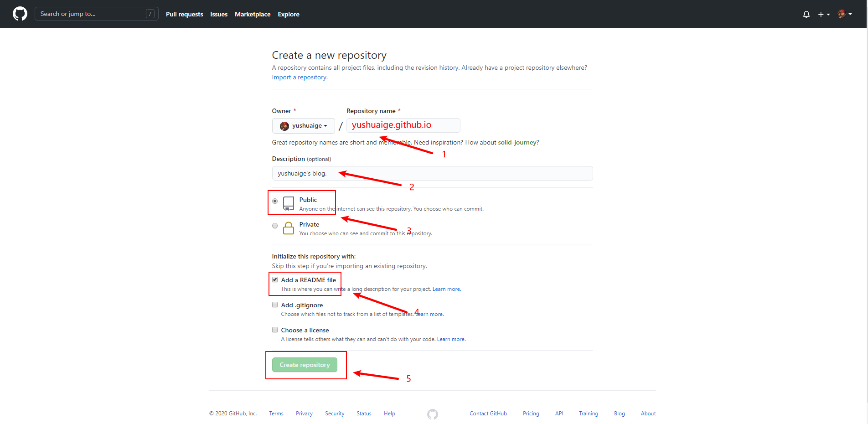Click the Private repository lock icon
The image size is (868, 424).
tap(289, 228)
